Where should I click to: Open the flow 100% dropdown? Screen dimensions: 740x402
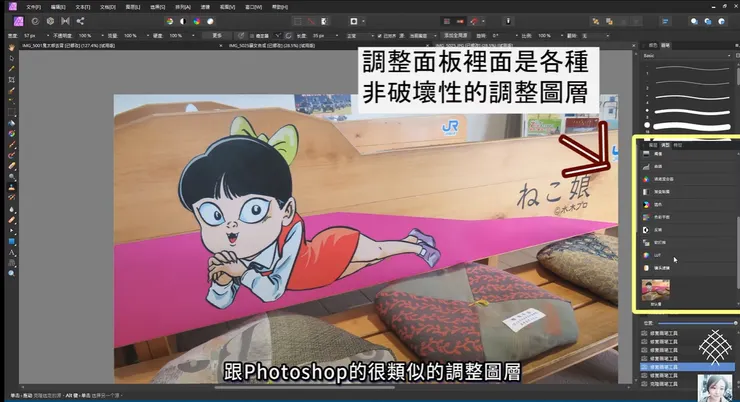tap(148, 36)
